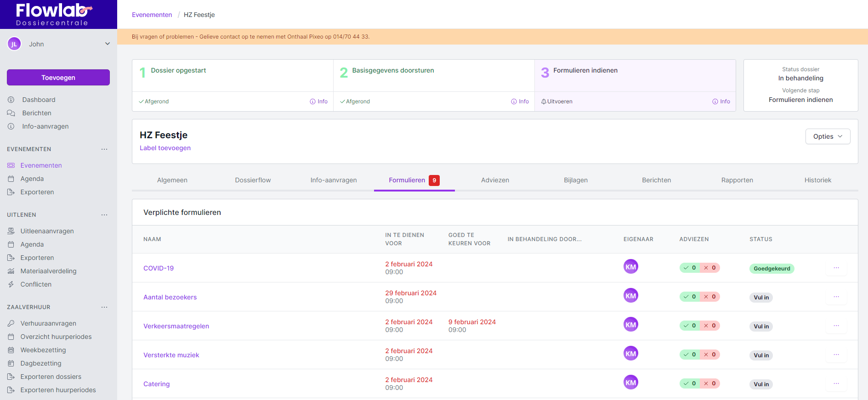
Task: Open the Opties dropdown
Action: click(x=827, y=136)
